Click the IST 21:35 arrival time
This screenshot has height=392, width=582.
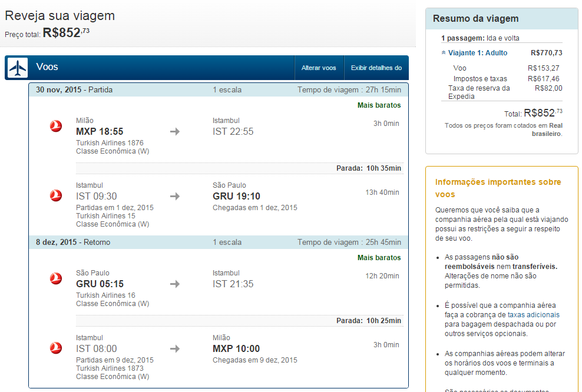[233, 284]
